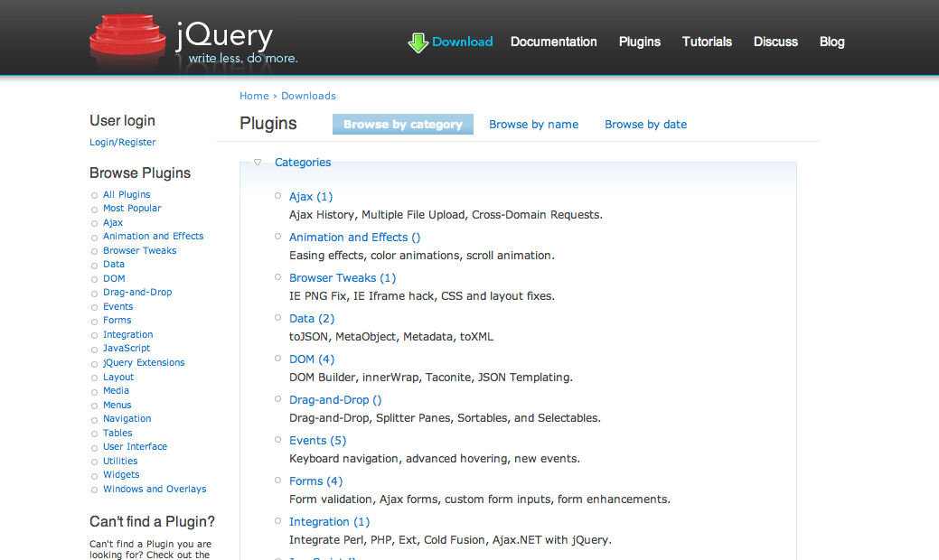The height and width of the screenshot is (560, 939).
Task: Open Animation and Effects () category
Action: point(354,238)
